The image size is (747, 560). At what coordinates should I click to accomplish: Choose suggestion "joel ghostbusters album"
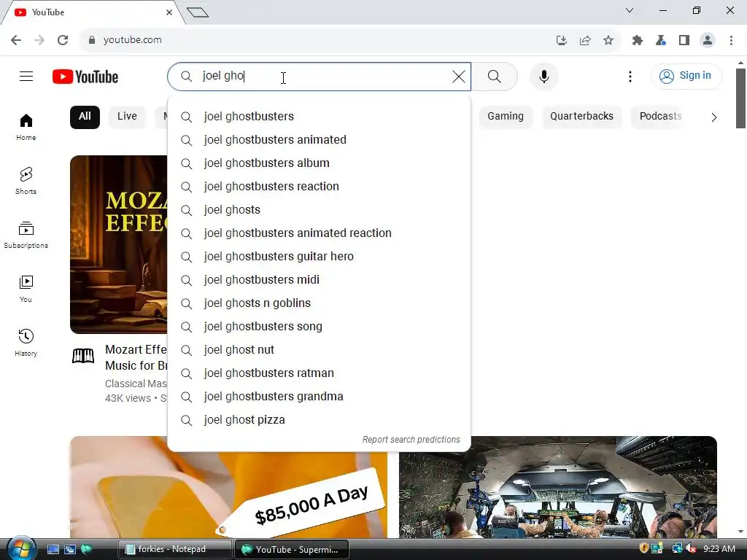(x=320, y=163)
